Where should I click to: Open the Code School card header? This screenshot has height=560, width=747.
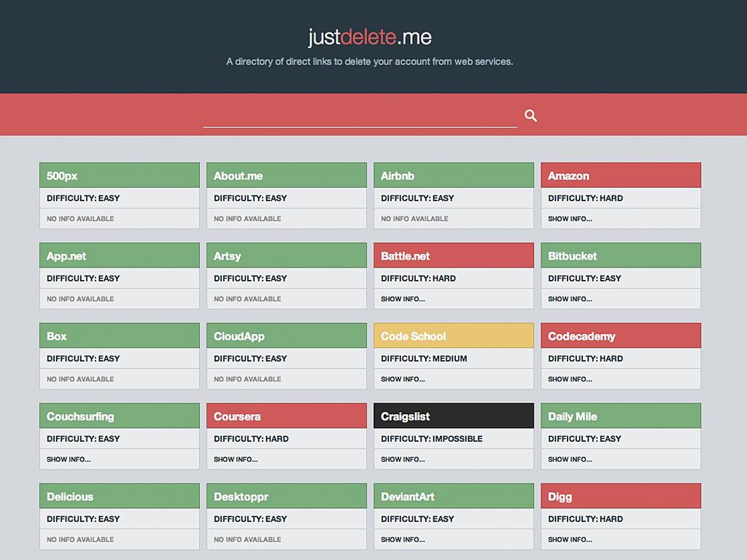point(454,335)
